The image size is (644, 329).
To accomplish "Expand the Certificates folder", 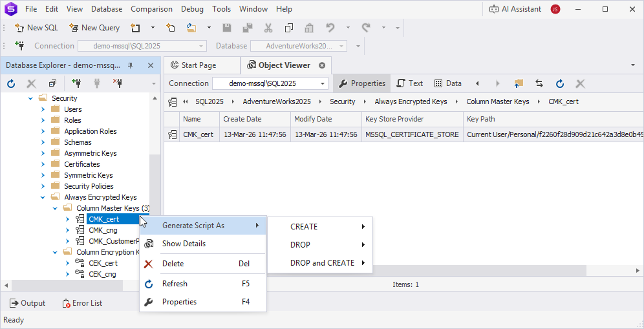I will (x=43, y=164).
